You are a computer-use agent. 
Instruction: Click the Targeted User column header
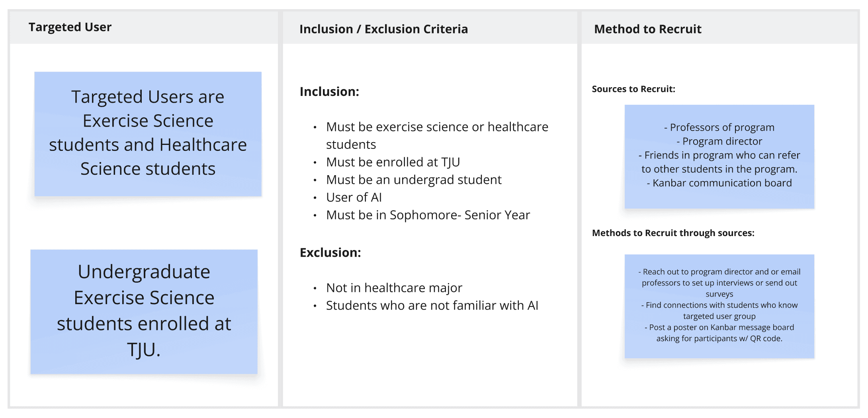pos(70,27)
